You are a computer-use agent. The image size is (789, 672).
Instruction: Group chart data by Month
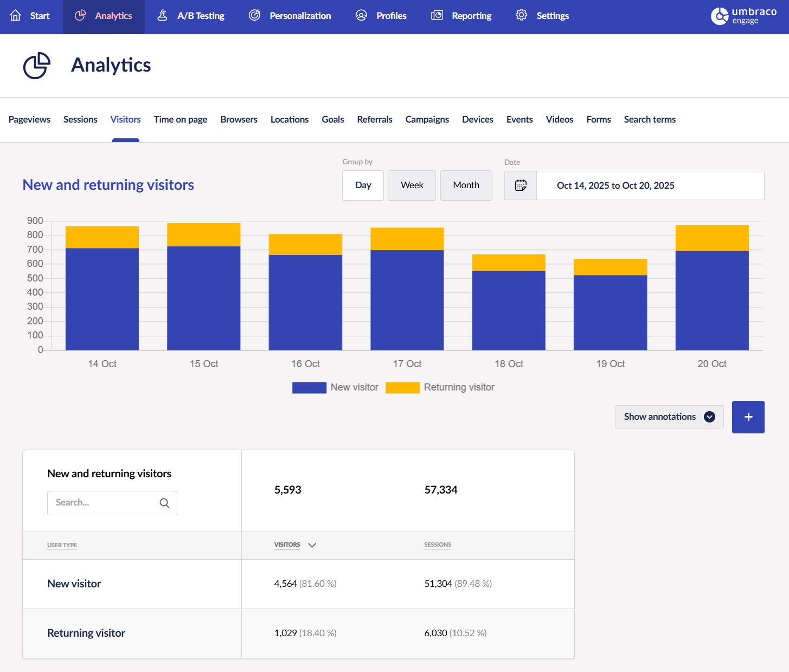click(x=466, y=185)
